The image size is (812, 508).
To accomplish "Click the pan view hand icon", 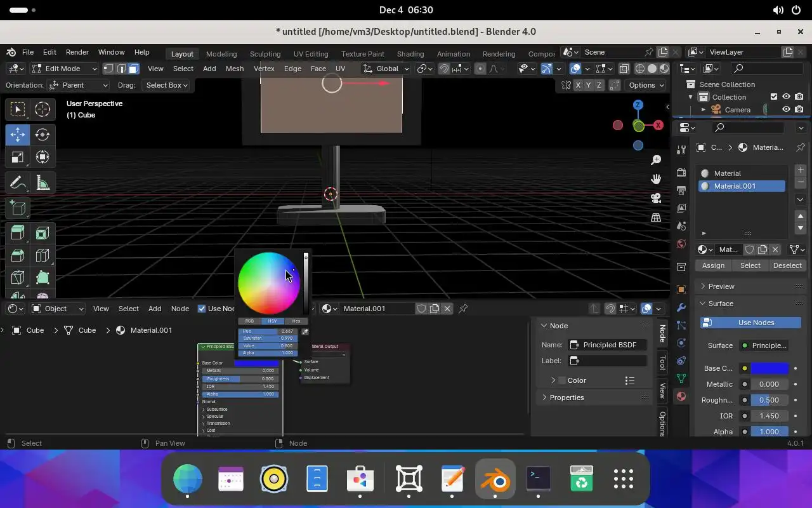I will coord(656,179).
